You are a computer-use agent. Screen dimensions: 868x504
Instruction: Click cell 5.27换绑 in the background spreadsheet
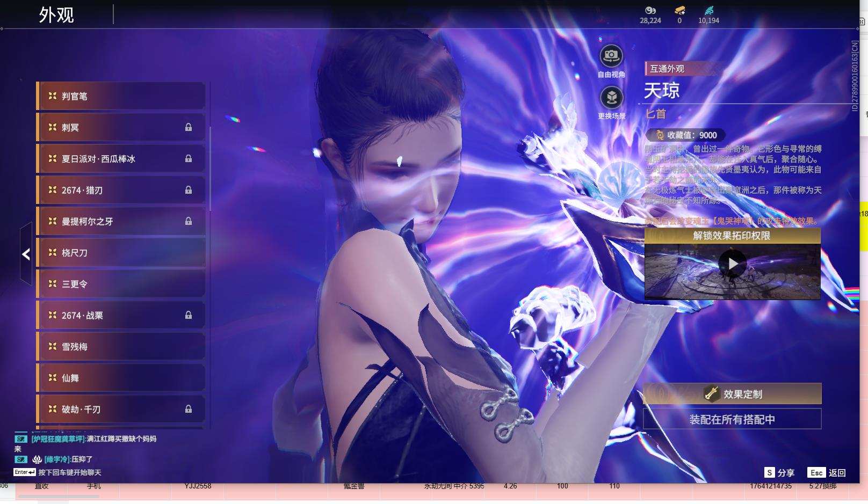(823, 486)
